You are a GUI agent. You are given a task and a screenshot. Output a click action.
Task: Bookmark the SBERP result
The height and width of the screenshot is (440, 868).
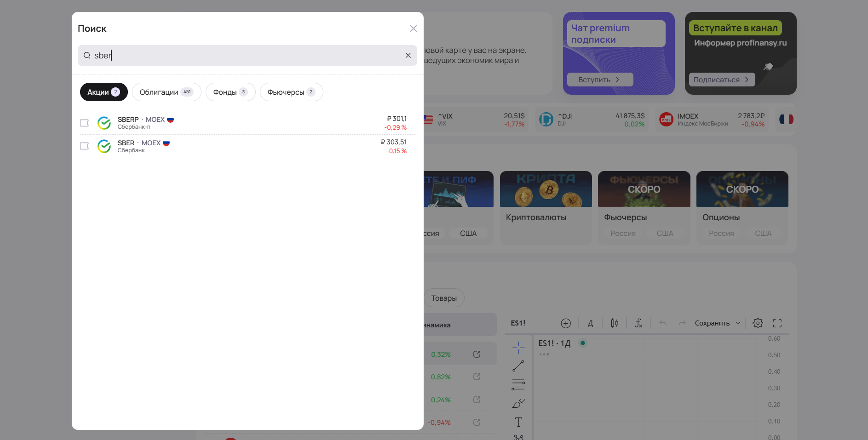(84, 123)
